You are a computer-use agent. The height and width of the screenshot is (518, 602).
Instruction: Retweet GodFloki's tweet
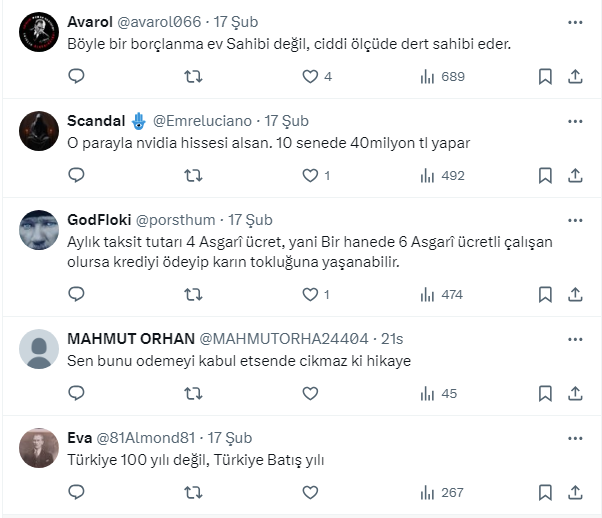click(194, 294)
